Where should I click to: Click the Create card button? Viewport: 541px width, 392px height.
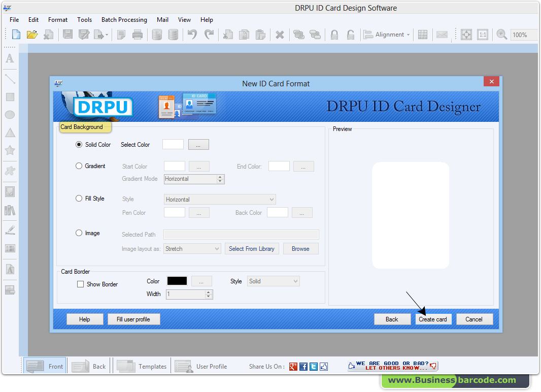[433, 319]
